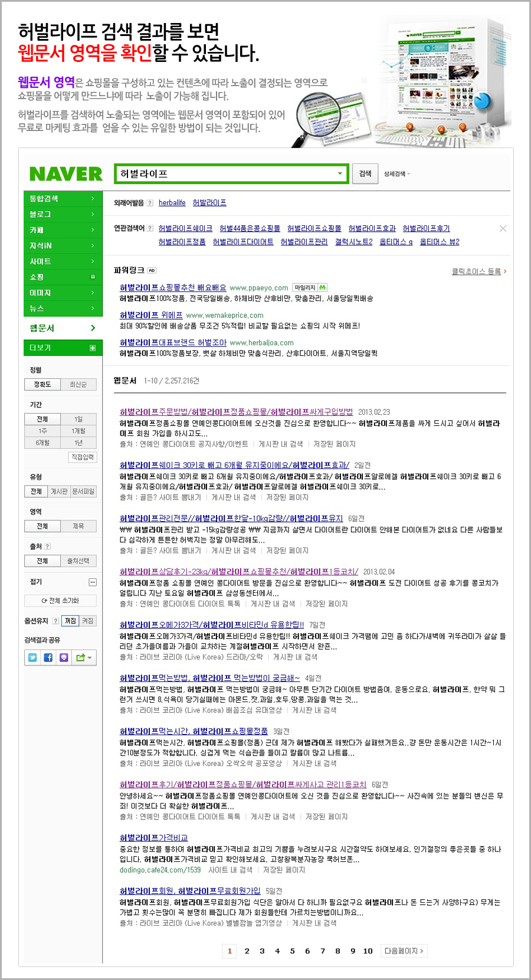
Task: Click 저장된 페이지 under 허벌라이프가격비교 result
Action: click(x=284, y=870)
